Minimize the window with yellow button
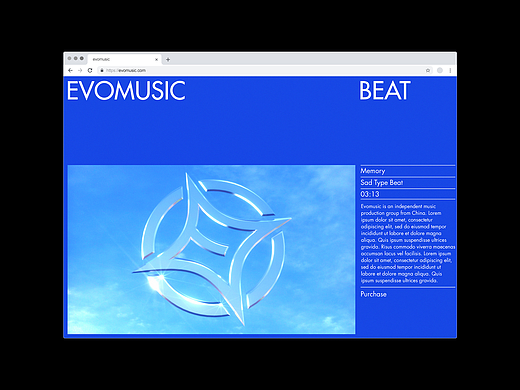The image size is (520, 390). [x=76, y=58]
